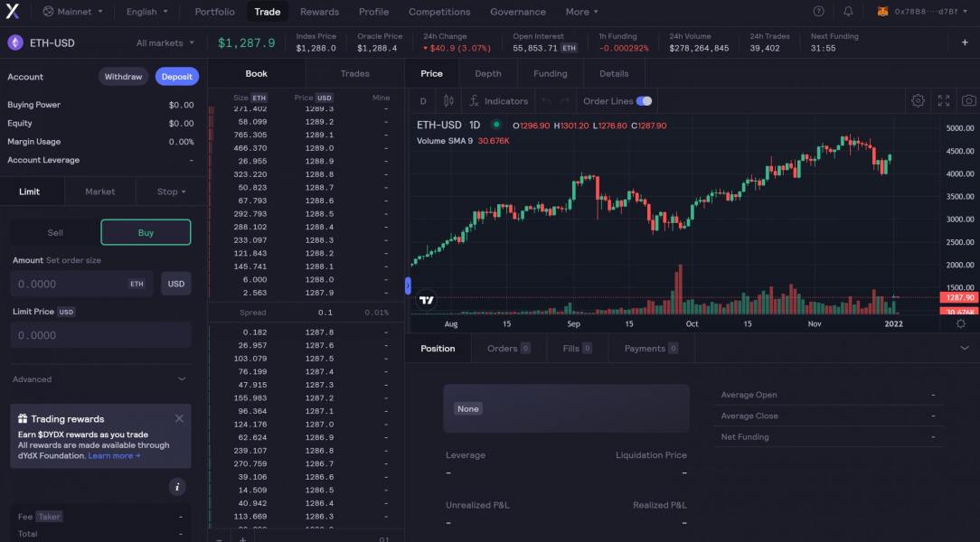Click the green live status dot beside 1D
980x542 pixels.
(496, 125)
